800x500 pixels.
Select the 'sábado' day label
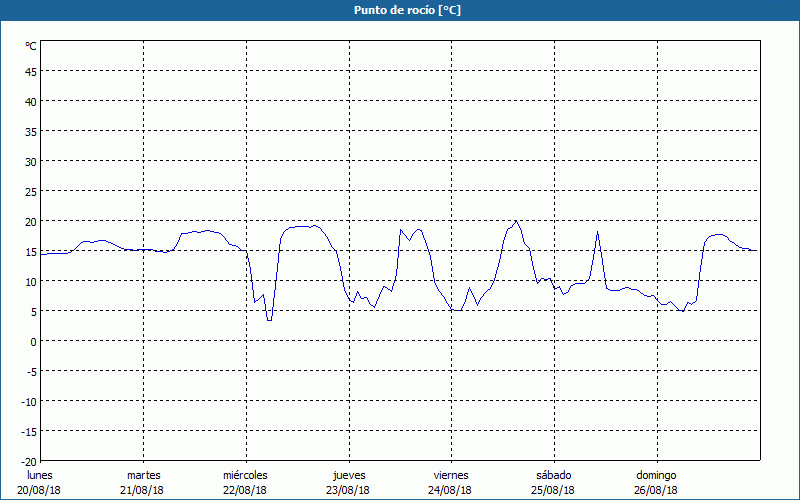(553, 475)
